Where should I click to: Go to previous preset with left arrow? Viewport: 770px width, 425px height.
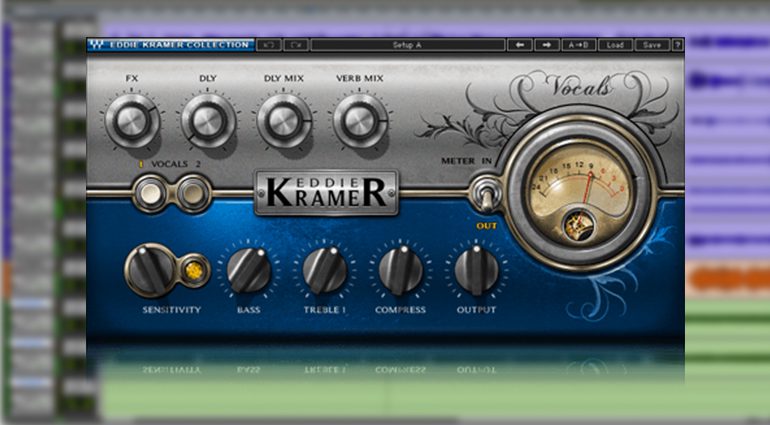(x=520, y=45)
